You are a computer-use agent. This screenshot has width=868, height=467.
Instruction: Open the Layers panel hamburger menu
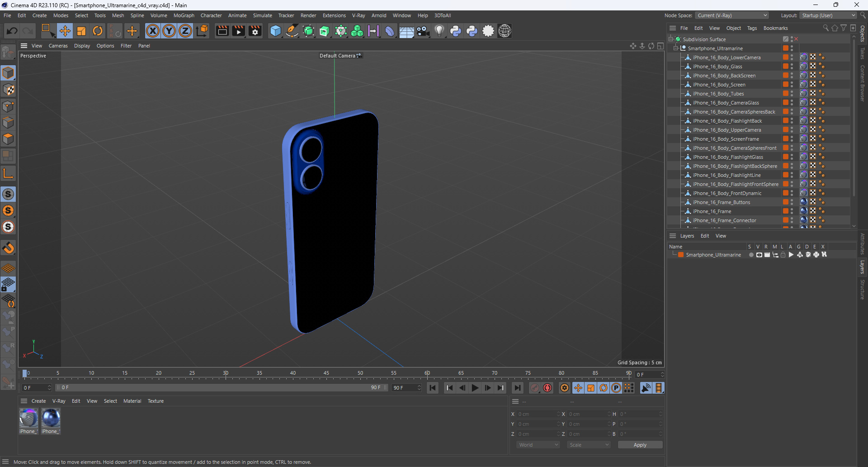click(x=673, y=236)
